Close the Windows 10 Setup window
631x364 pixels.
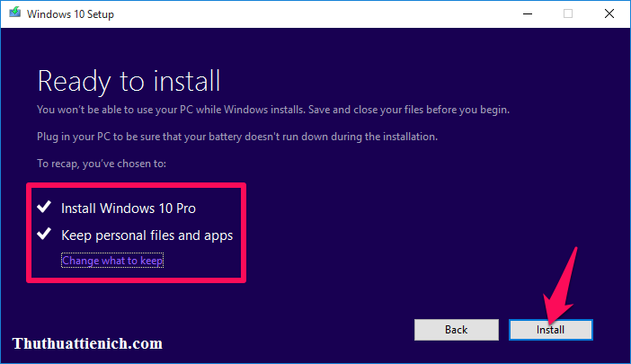[x=609, y=14]
